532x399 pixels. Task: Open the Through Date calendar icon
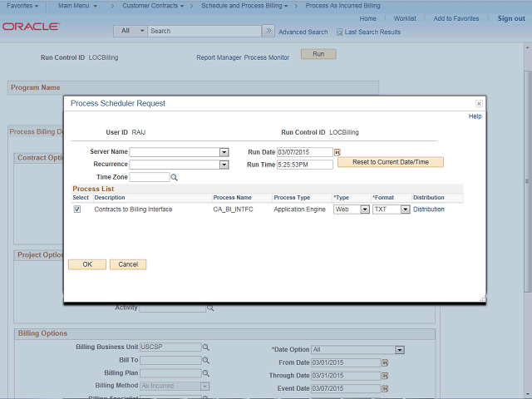385,376
